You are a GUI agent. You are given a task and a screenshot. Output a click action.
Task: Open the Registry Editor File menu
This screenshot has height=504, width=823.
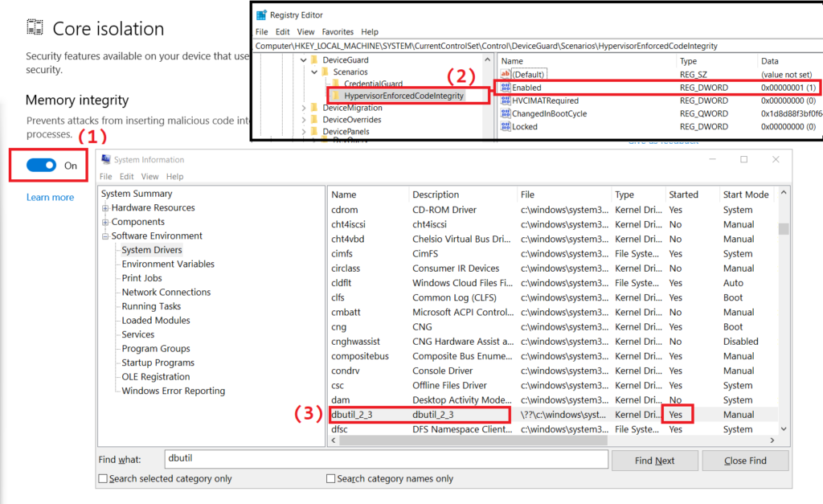[x=261, y=31]
